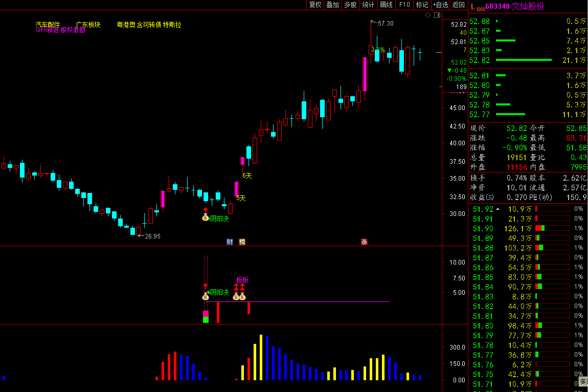Click the red 涨 marker on timeline
This screenshot has width=588, height=392.
tap(364, 242)
